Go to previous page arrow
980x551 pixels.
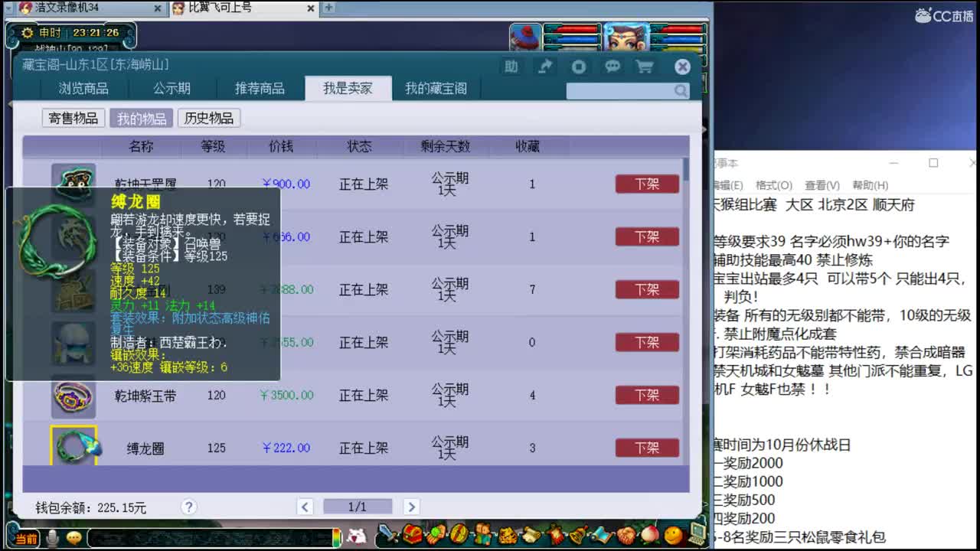pos(305,507)
